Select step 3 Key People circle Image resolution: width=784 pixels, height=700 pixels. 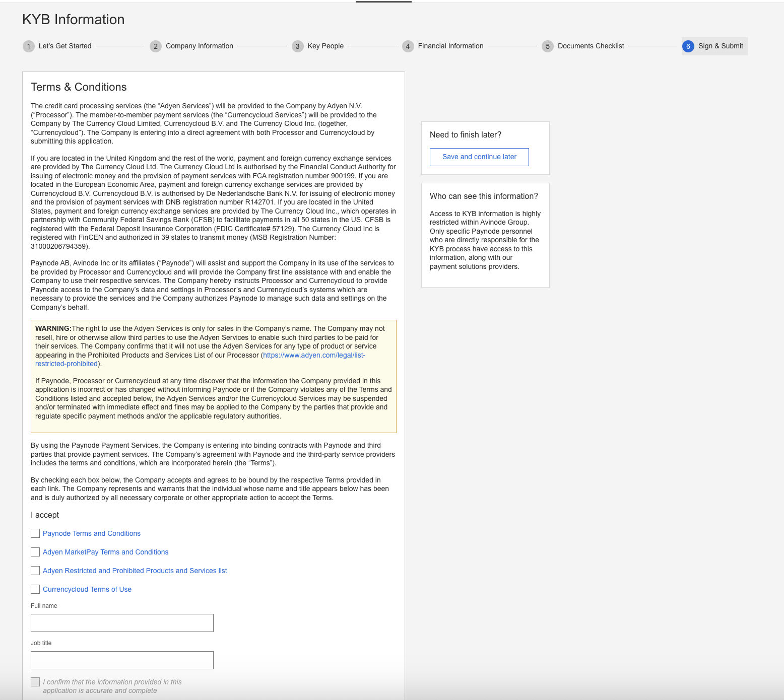click(298, 46)
